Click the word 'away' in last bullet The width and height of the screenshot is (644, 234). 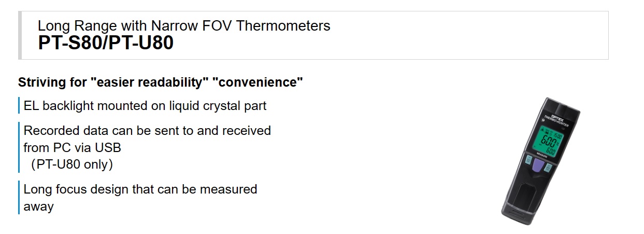click(x=38, y=206)
